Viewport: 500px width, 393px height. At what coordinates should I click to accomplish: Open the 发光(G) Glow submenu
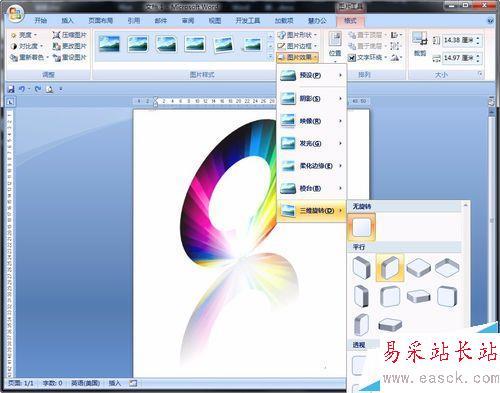[x=312, y=143]
